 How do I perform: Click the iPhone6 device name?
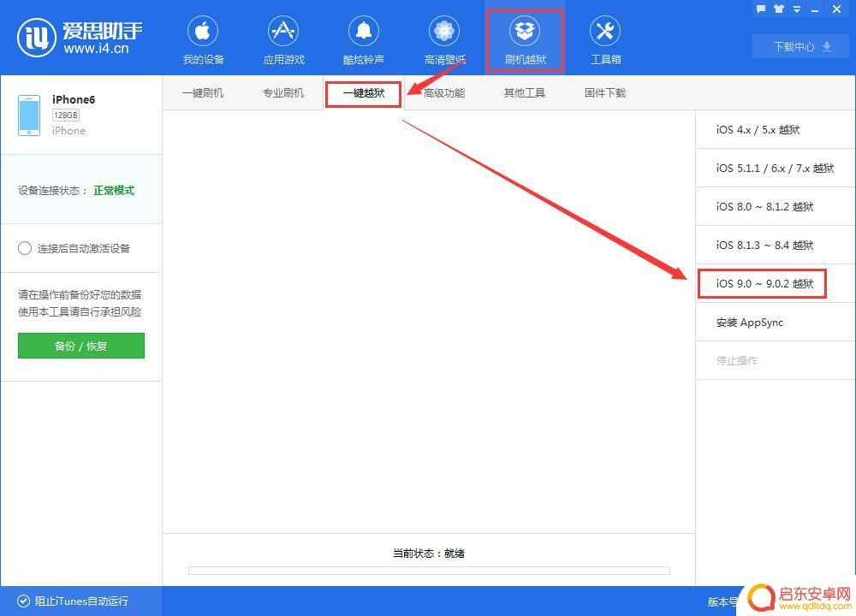coord(74,99)
